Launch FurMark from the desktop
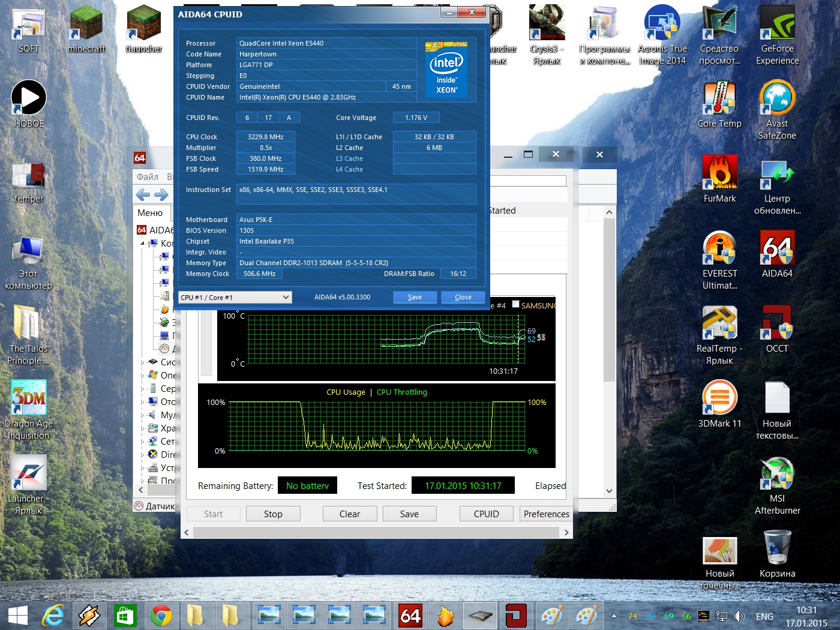Image resolution: width=840 pixels, height=630 pixels. [719, 179]
